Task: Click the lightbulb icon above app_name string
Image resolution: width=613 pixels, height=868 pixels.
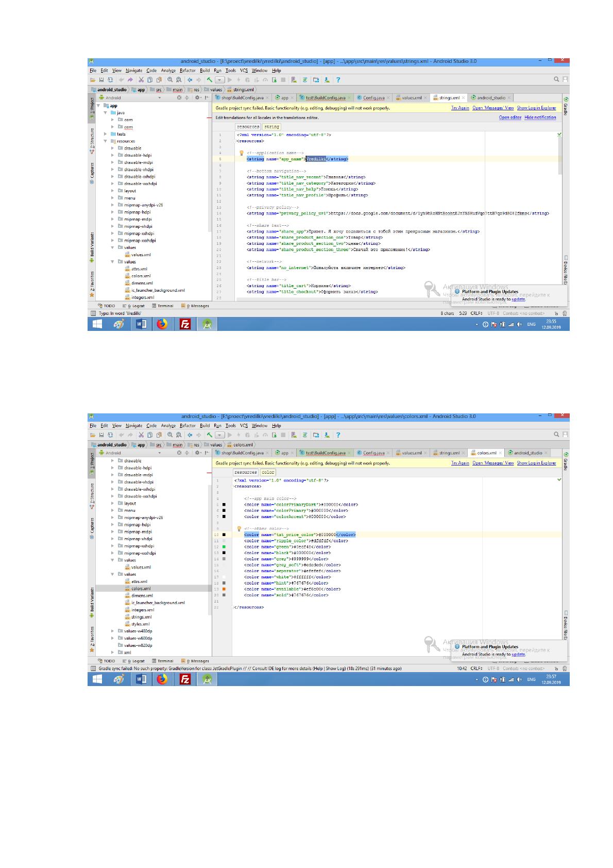Action: tap(241, 153)
